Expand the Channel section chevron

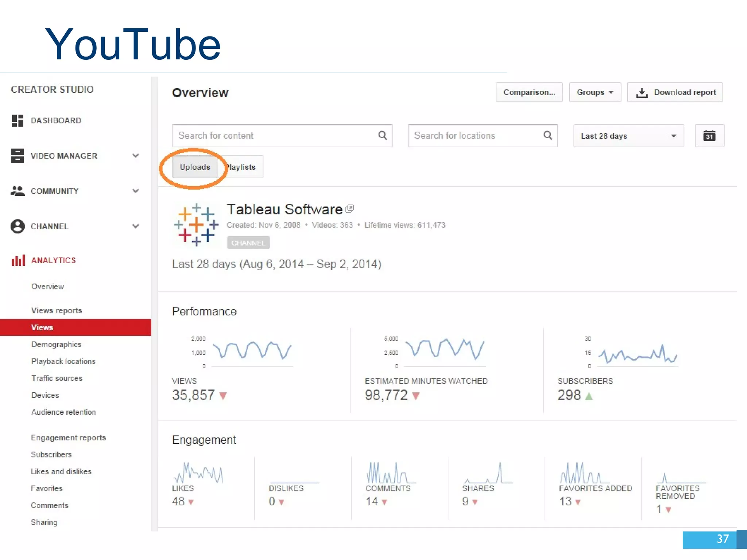click(x=136, y=226)
